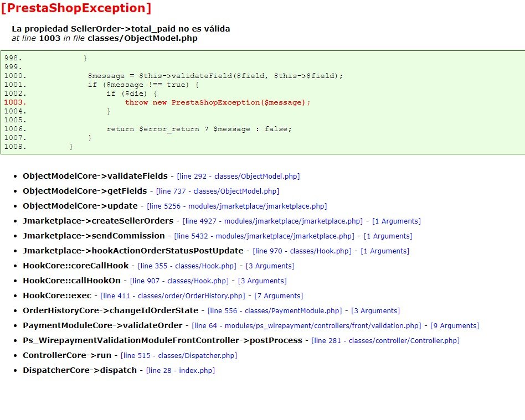Open line 355 classes/Hook.php link
525x420 pixels.
tap(187, 266)
